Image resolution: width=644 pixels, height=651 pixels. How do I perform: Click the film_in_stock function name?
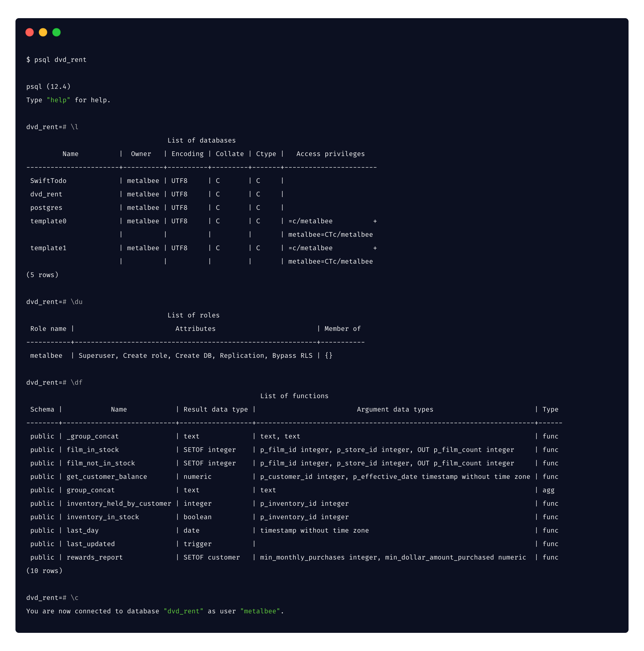tap(93, 450)
